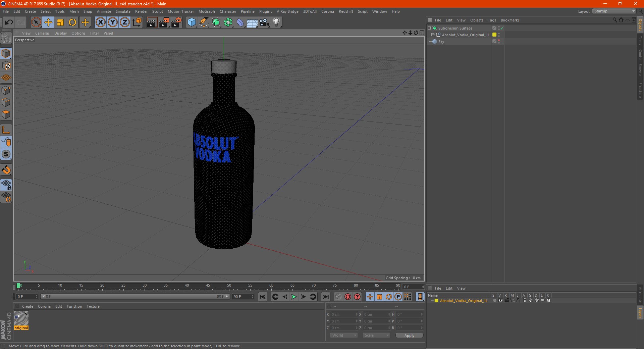The width and height of the screenshot is (644, 349).
Task: Open material manager Texture menu
Action: 93,306
